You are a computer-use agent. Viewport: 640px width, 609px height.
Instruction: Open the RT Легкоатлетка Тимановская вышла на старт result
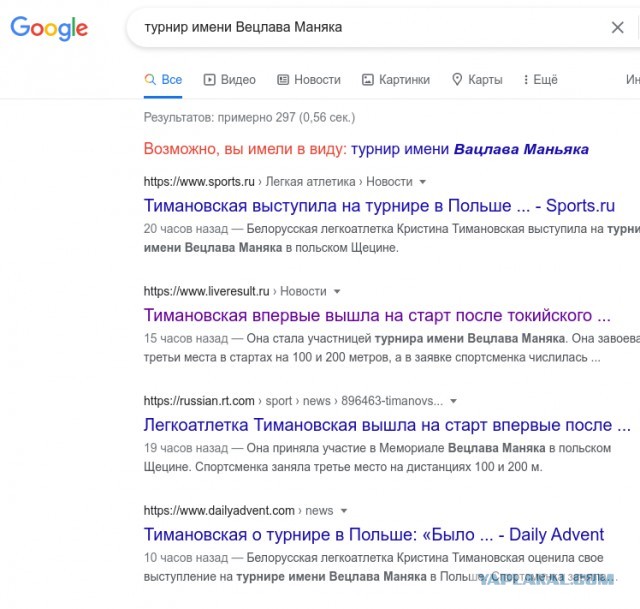(387, 425)
